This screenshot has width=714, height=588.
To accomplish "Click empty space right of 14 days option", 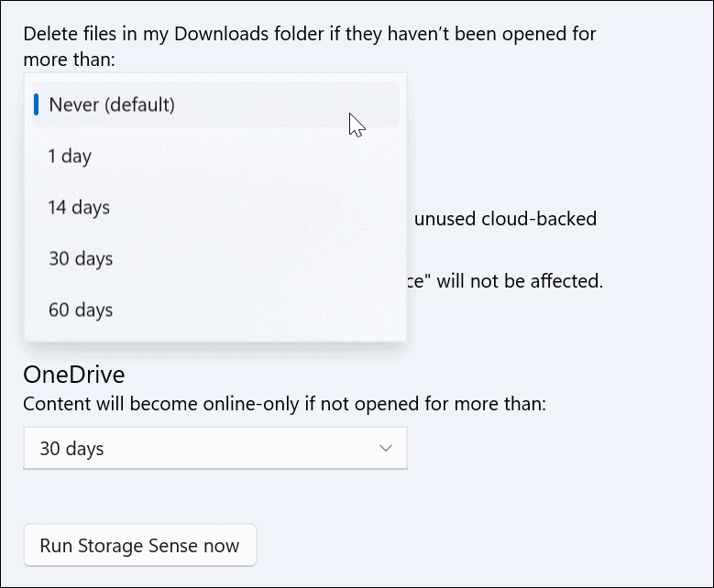I will [x=275, y=207].
